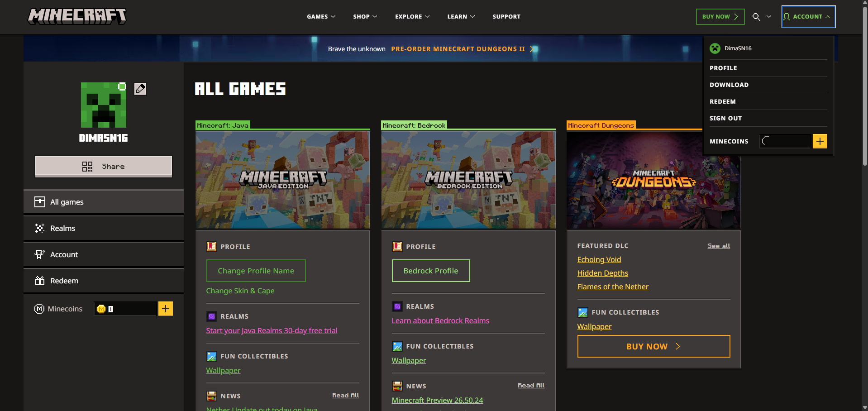
Task: Click the Realms sidebar icon
Action: 40,228
